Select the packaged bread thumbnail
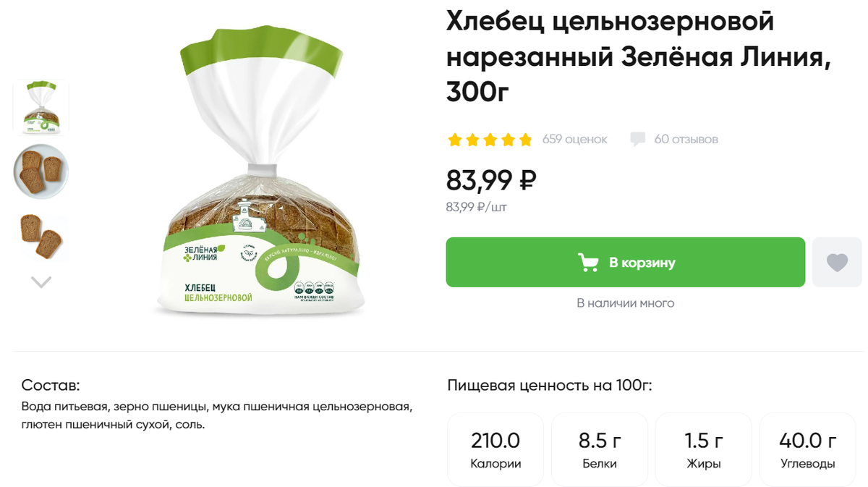This screenshot has width=868, height=487. click(41, 108)
